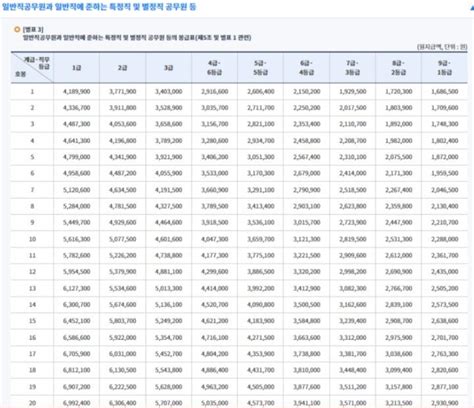The width and height of the screenshot is (474, 408).
Task: Select the 6,992,400 cell in row 20
Action: 76,403
